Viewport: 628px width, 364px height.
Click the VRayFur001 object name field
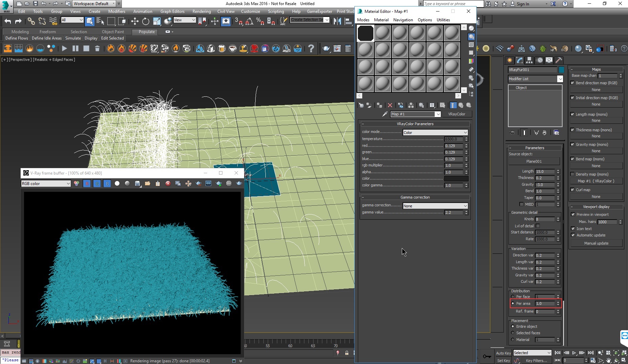[x=532, y=70]
